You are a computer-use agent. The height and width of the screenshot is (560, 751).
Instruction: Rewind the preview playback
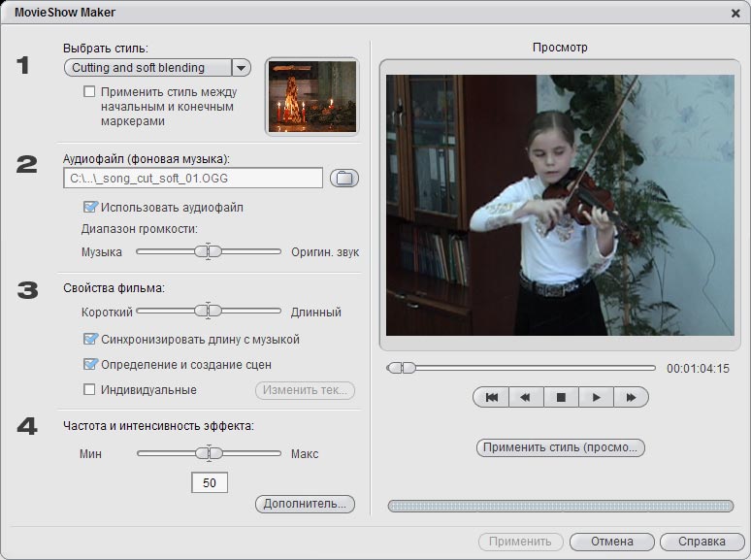[526, 397]
